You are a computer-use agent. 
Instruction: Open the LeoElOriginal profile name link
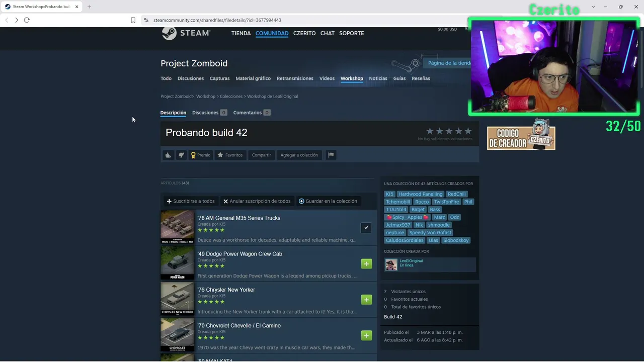[x=411, y=261]
